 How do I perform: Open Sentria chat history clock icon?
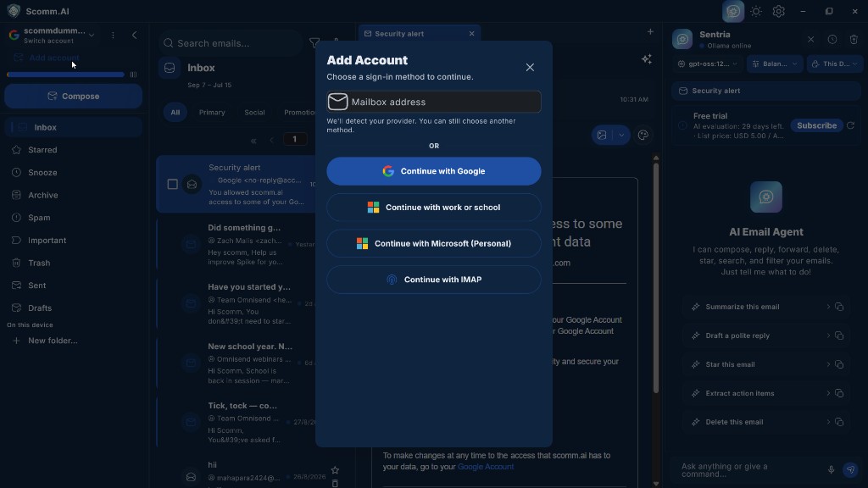(x=832, y=39)
